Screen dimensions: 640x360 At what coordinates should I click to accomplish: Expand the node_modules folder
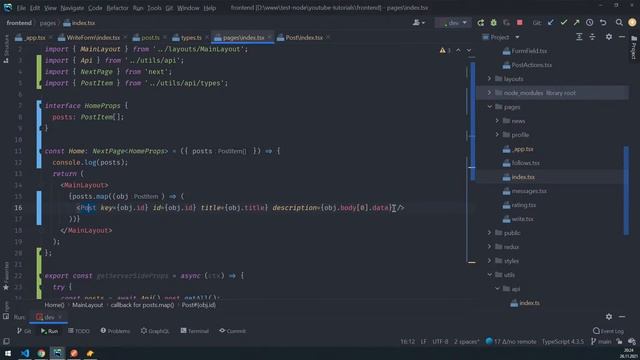tap(489, 93)
